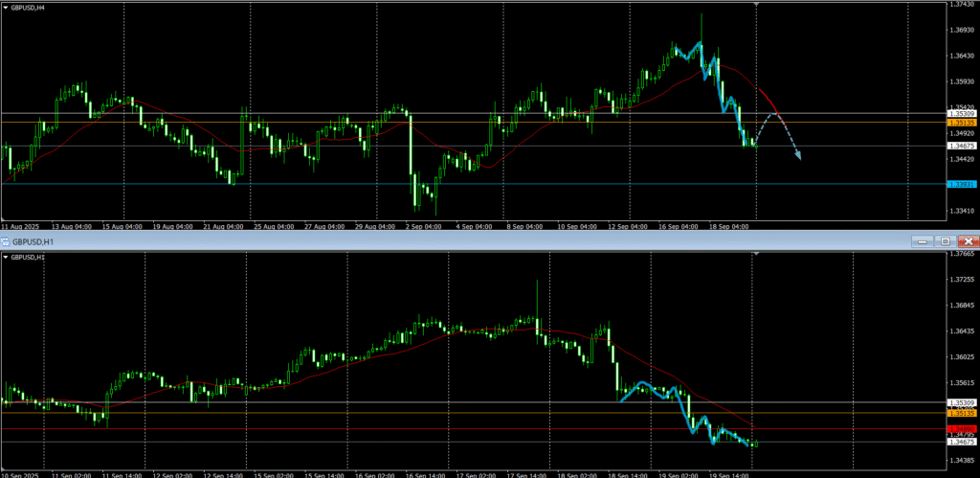Select the dashed arrow head on H4 chart
The height and width of the screenshot is (478, 980).
pos(797,156)
